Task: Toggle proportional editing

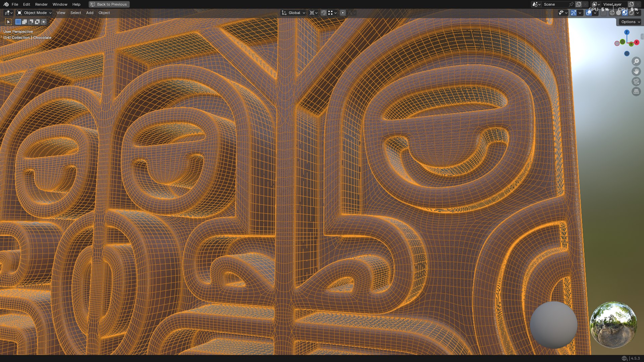Action: tap(342, 13)
